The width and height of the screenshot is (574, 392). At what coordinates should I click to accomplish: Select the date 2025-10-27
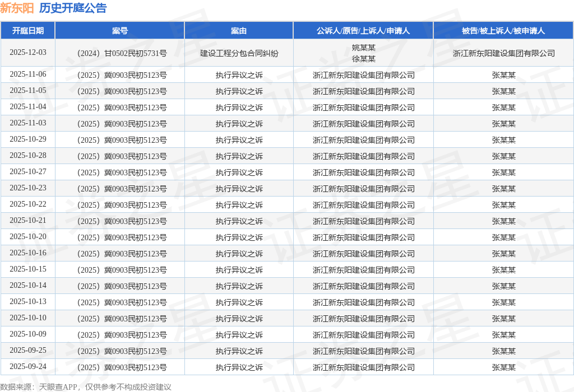pyautogui.click(x=28, y=171)
